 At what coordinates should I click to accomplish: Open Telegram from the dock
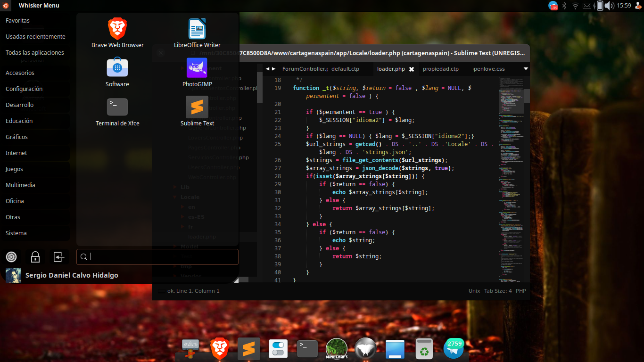454,348
